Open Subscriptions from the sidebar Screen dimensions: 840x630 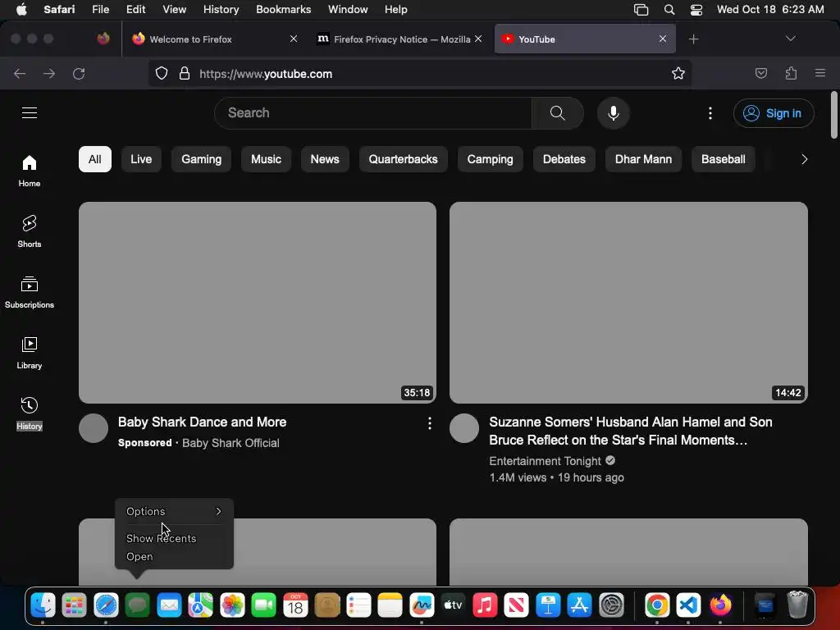30,292
